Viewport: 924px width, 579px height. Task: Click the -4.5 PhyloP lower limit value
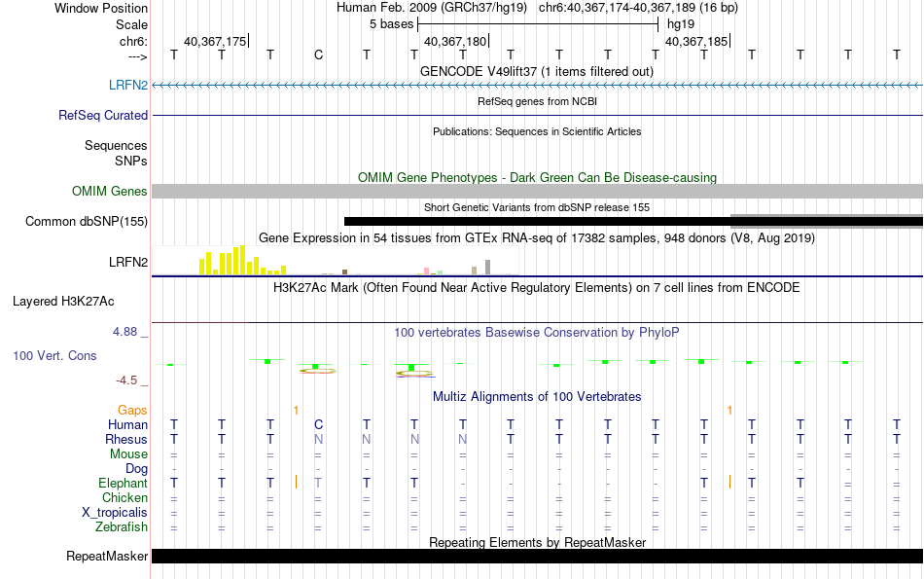pos(126,380)
